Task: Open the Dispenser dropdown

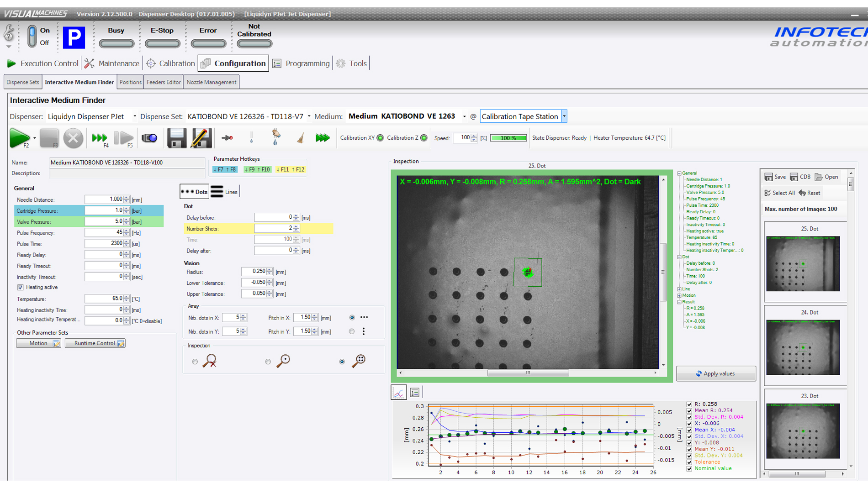Action: click(x=134, y=116)
